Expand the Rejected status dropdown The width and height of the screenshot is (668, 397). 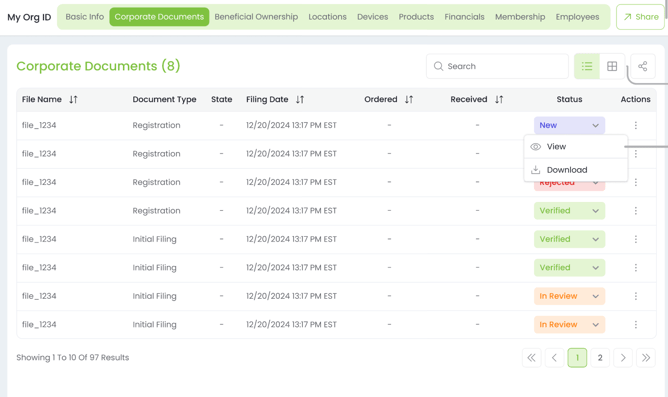pos(569,185)
